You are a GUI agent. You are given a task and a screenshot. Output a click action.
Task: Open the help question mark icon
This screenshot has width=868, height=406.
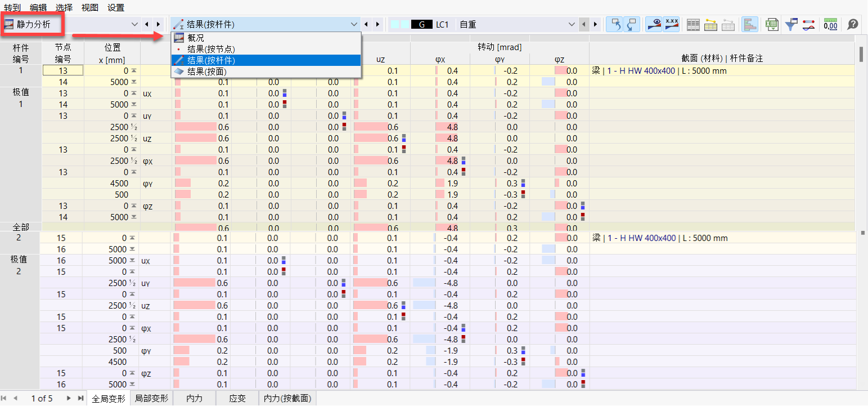(852, 24)
